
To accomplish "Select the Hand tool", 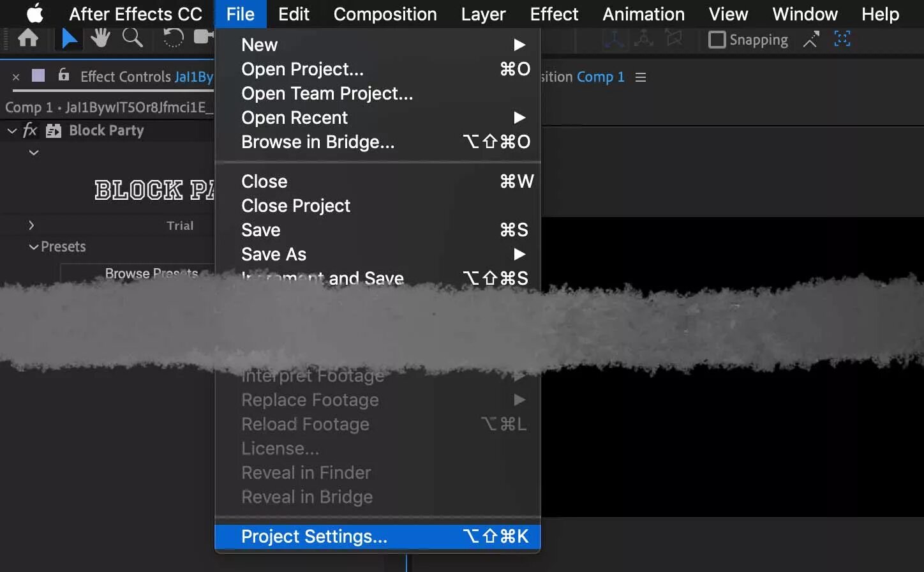I will click(x=100, y=38).
